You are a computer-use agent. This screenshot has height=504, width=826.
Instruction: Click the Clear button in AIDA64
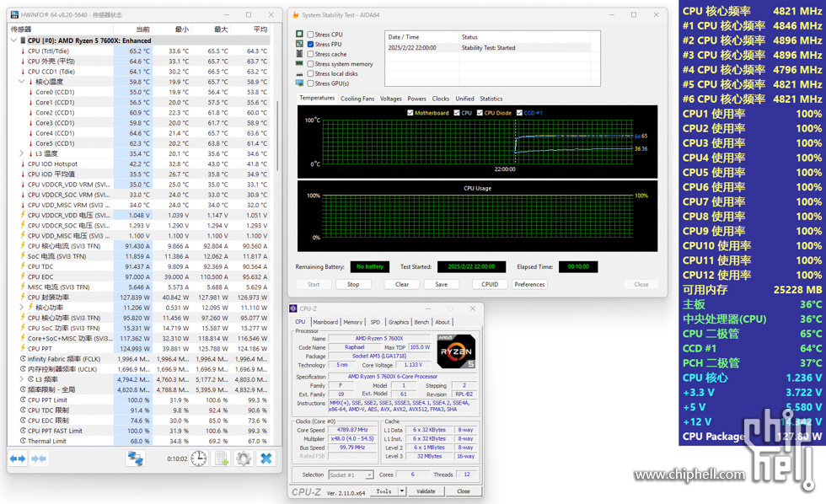click(x=402, y=284)
